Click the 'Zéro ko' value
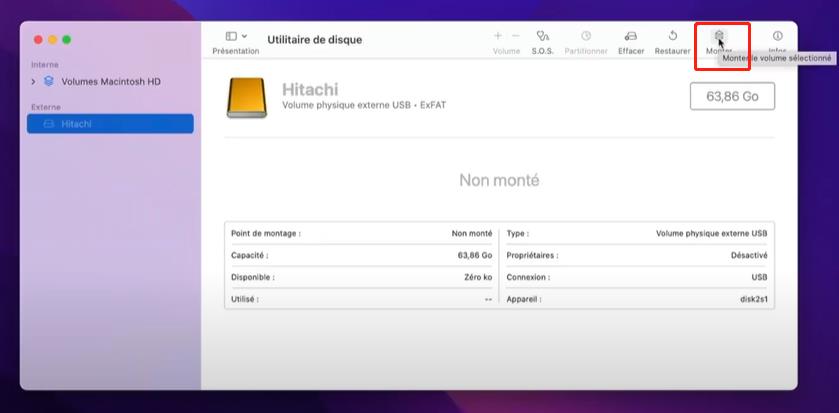 [478, 278]
